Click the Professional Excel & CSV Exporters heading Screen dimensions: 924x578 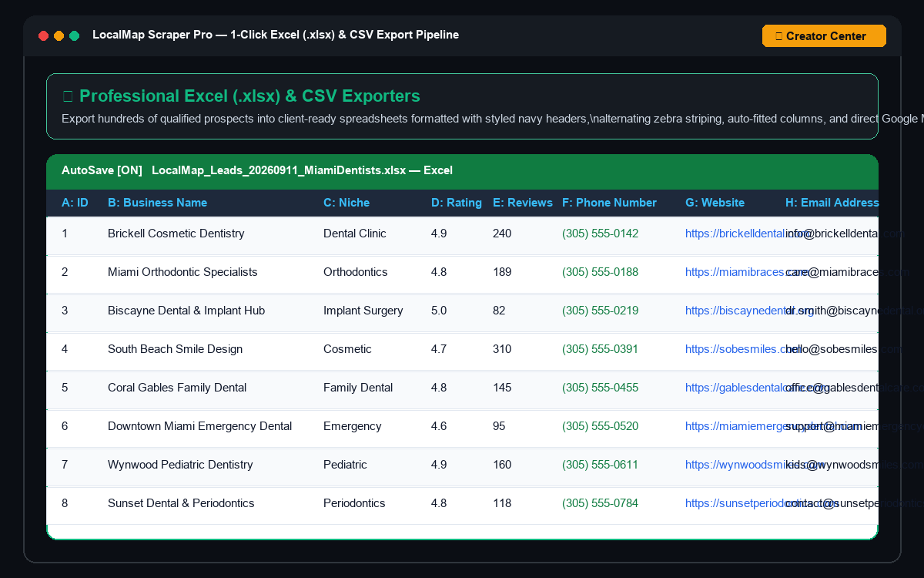[241, 96]
